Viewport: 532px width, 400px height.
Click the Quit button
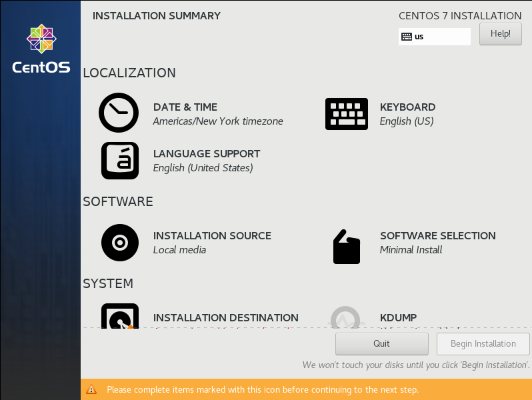(x=382, y=344)
